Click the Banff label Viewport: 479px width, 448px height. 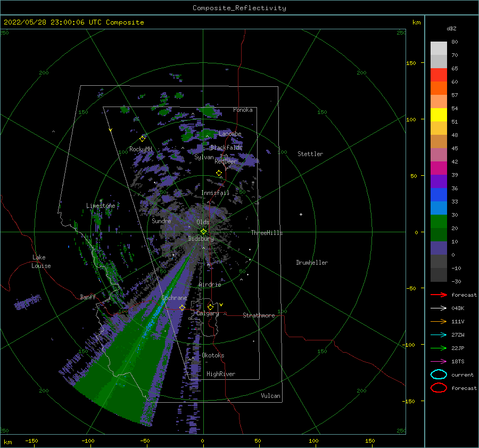88,297
